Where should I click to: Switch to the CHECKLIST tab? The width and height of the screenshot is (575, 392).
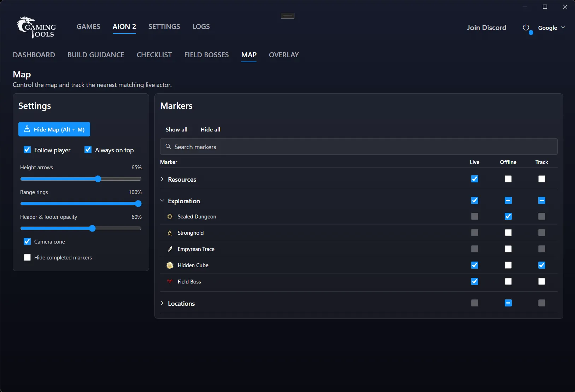point(154,55)
